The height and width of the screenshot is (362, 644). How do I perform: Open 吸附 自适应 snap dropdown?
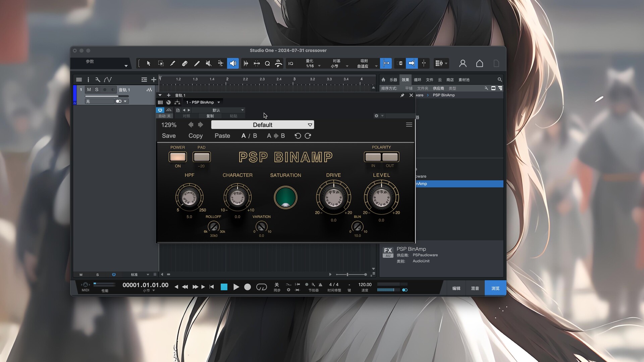click(367, 63)
